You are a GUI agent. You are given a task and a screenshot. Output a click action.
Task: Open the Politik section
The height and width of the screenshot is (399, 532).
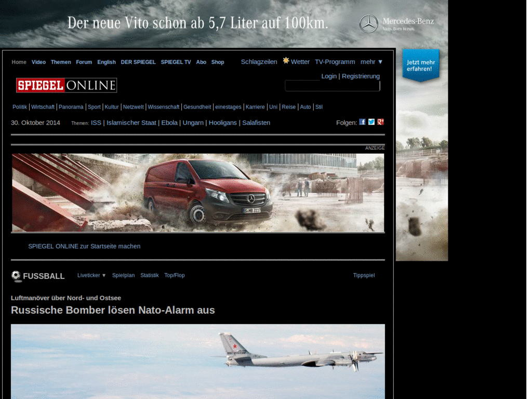point(20,107)
